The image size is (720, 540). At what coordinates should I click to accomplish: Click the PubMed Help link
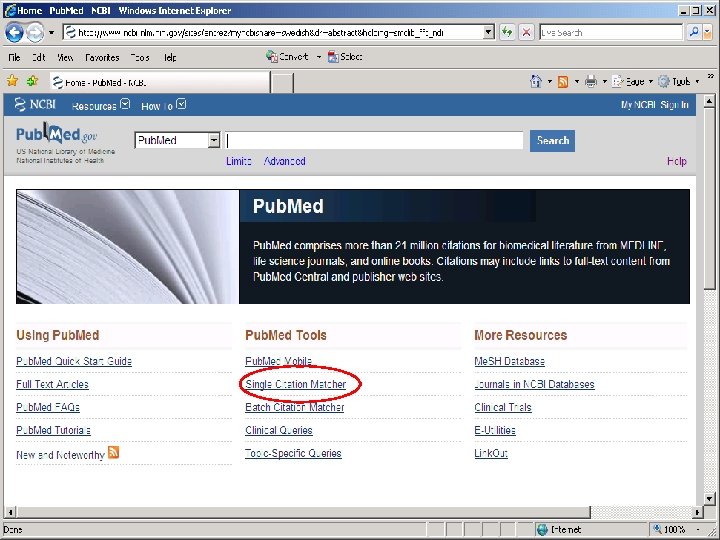click(677, 161)
